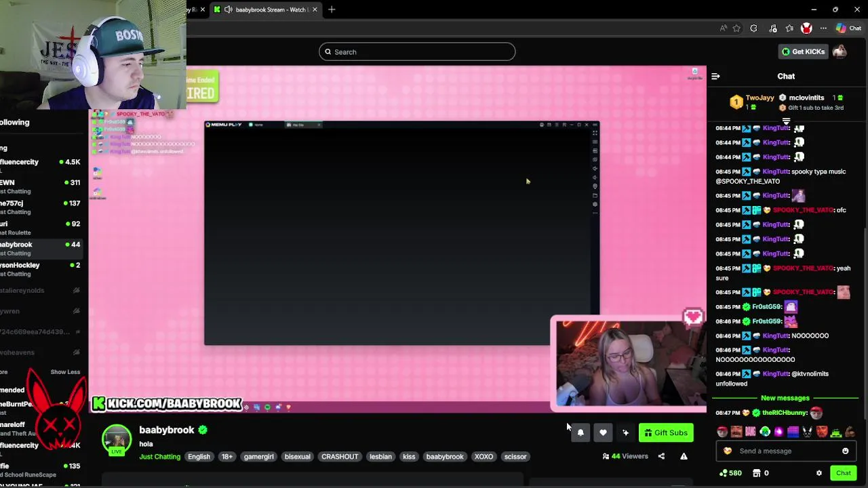Select the white bunny emote in quick bar
The image size is (868, 488).
point(807,432)
